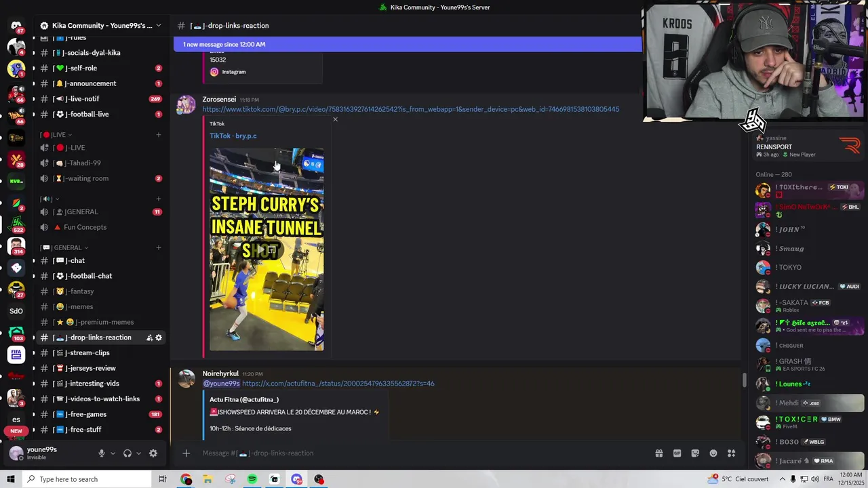Open the stream-clips channel
The image size is (868, 488).
coord(101,352)
